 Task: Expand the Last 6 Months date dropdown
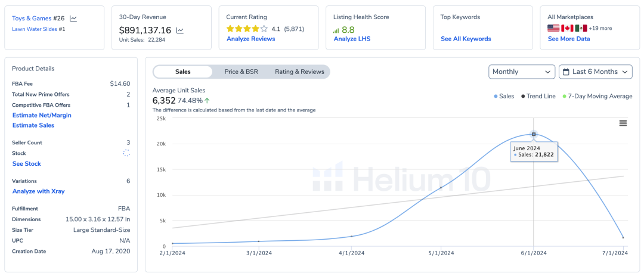(x=595, y=72)
